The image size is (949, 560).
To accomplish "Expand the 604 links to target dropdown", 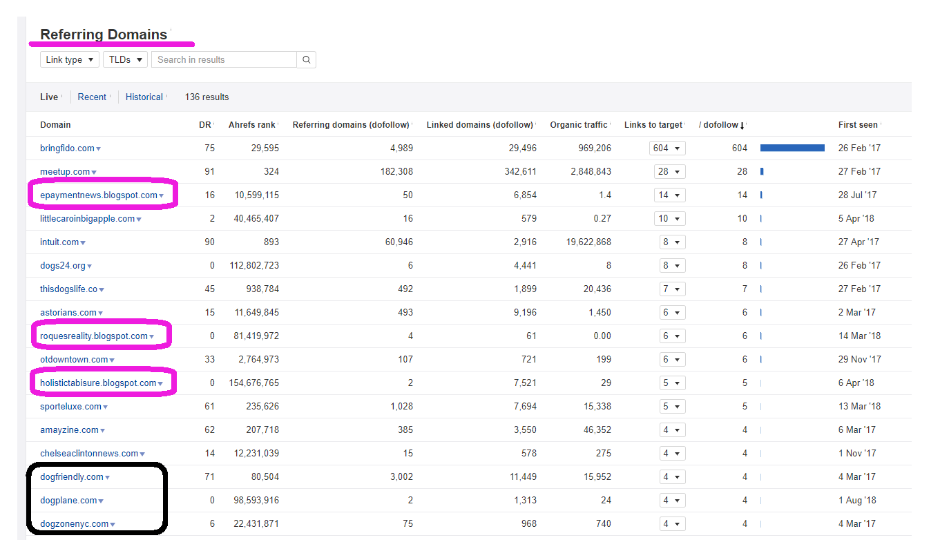I will pyautogui.click(x=667, y=148).
